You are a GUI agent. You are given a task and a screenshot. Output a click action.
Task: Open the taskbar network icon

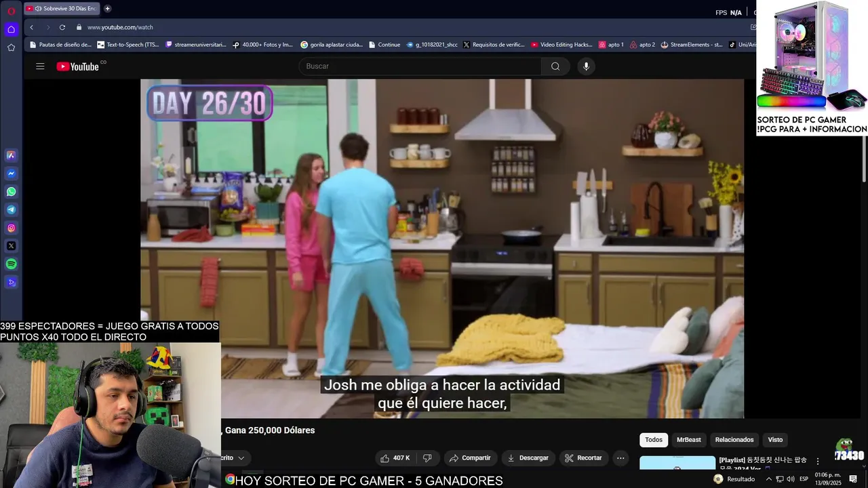pyautogui.click(x=780, y=479)
